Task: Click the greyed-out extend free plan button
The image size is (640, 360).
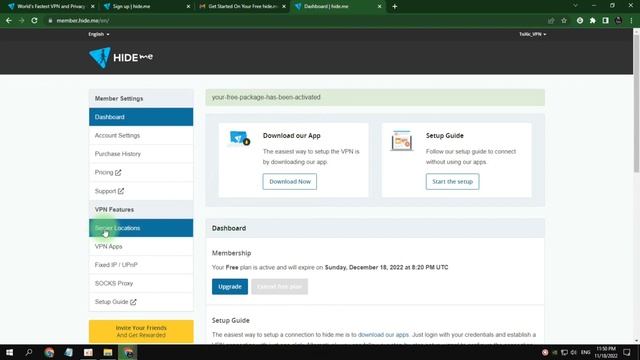Action: 280,287
